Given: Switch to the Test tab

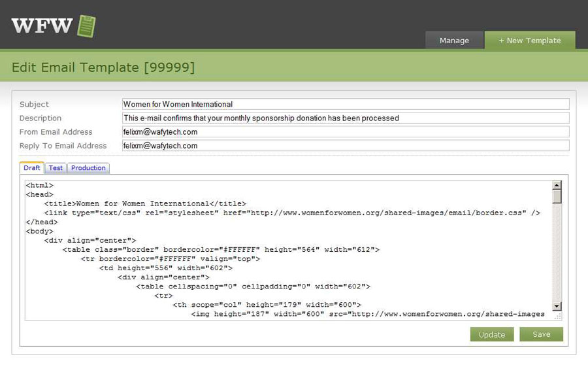Looking at the screenshot, I should click(x=56, y=168).
